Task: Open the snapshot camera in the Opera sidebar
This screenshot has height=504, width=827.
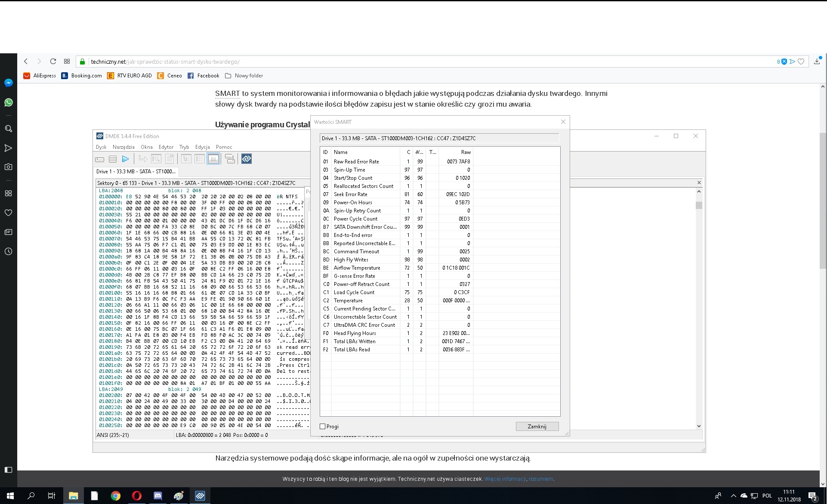Action: click(x=9, y=167)
